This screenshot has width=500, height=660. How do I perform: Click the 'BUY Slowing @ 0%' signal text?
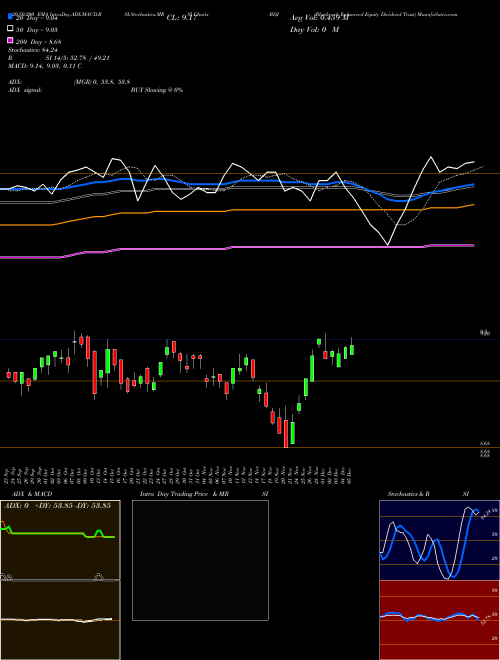click(157, 90)
